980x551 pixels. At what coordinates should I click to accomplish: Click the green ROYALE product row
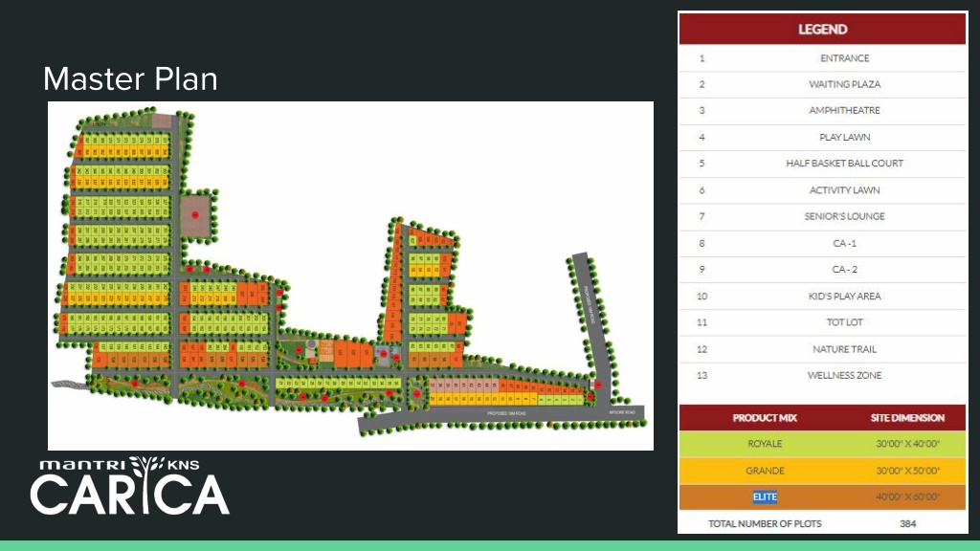pos(822,444)
